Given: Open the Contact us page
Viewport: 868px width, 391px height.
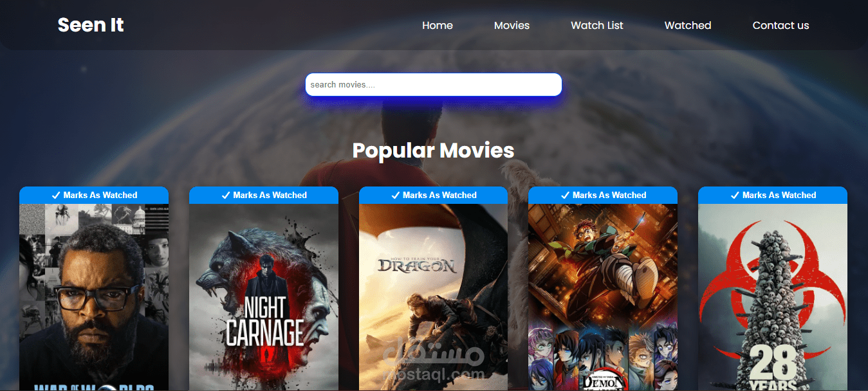Looking at the screenshot, I should coord(780,26).
